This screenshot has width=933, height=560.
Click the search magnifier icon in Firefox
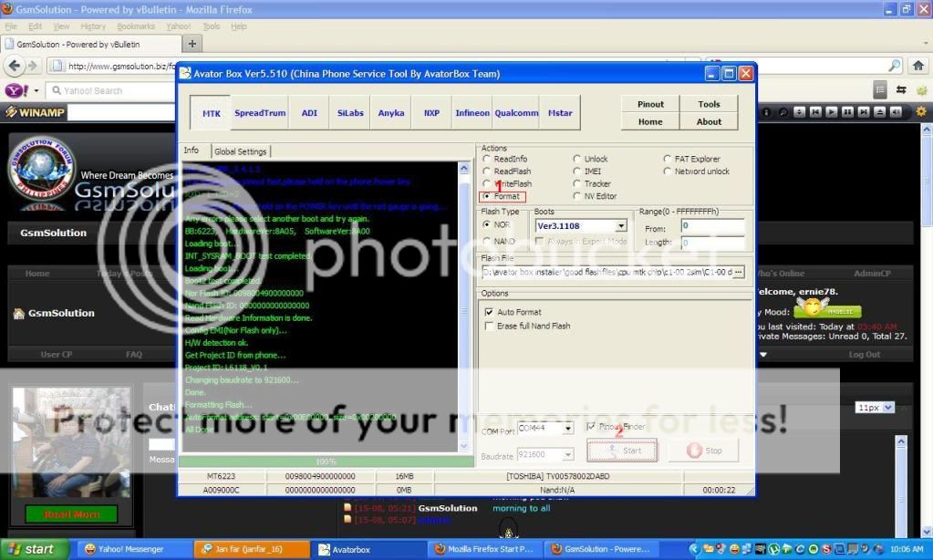(894, 66)
